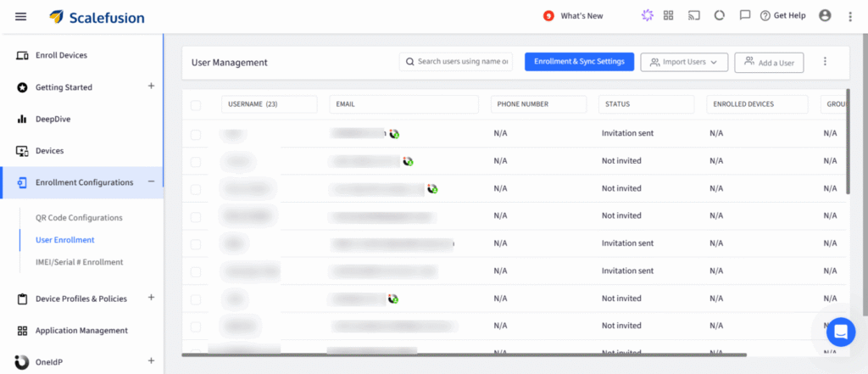Click the purple sparkle AI icon
The height and width of the screenshot is (374, 868).
[647, 16]
